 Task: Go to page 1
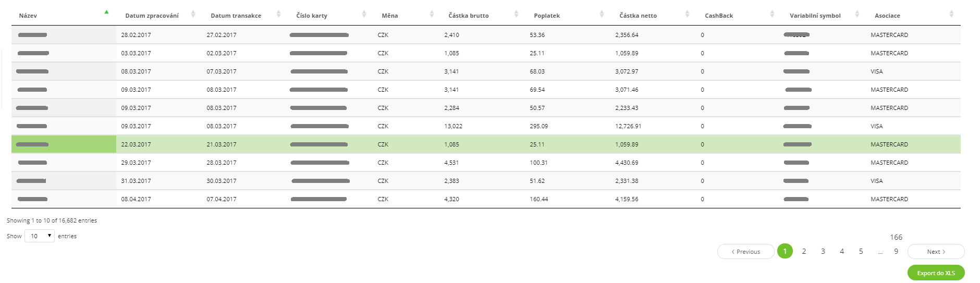[785, 251]
